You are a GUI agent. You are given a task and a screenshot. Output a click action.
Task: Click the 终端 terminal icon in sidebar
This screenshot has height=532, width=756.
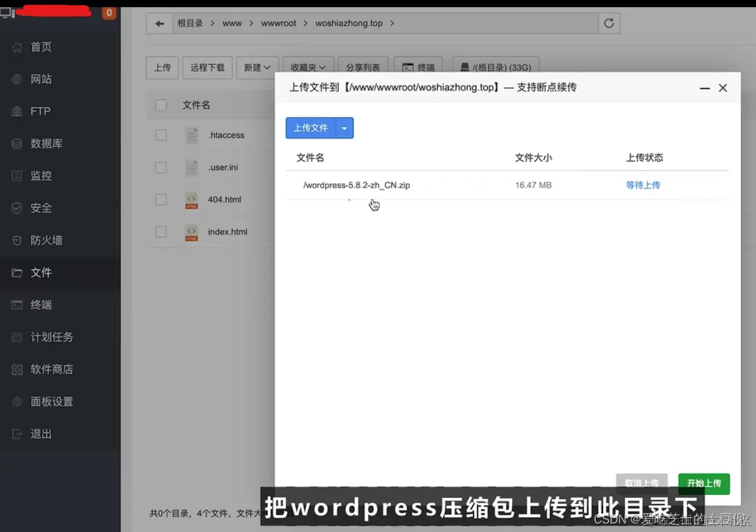tap(17, 305)
